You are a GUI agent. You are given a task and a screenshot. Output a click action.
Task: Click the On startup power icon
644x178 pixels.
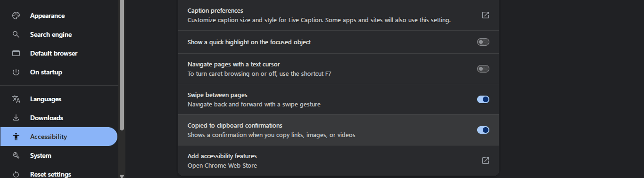16,72
